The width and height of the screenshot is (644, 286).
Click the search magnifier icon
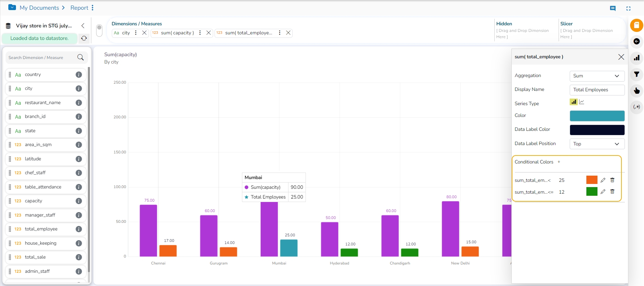click(81, 58)
